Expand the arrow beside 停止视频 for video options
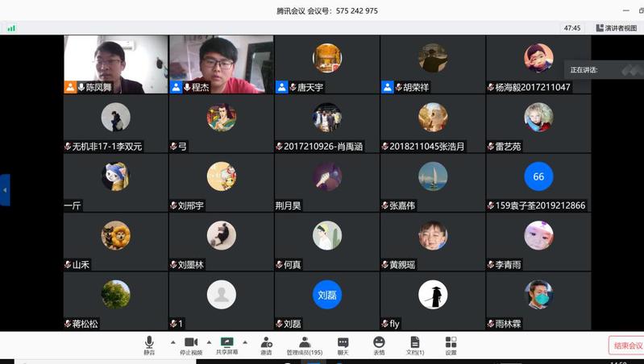 (210, 341)
